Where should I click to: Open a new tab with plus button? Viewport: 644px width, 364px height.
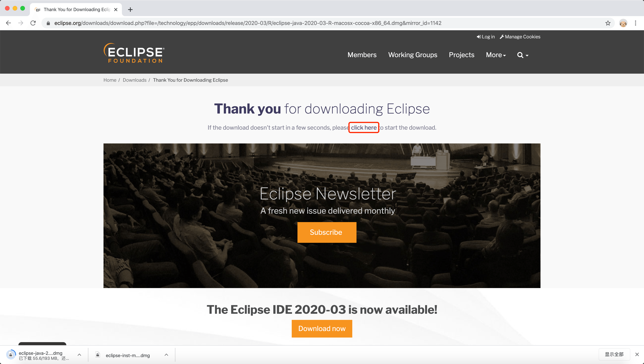[130, 10]
